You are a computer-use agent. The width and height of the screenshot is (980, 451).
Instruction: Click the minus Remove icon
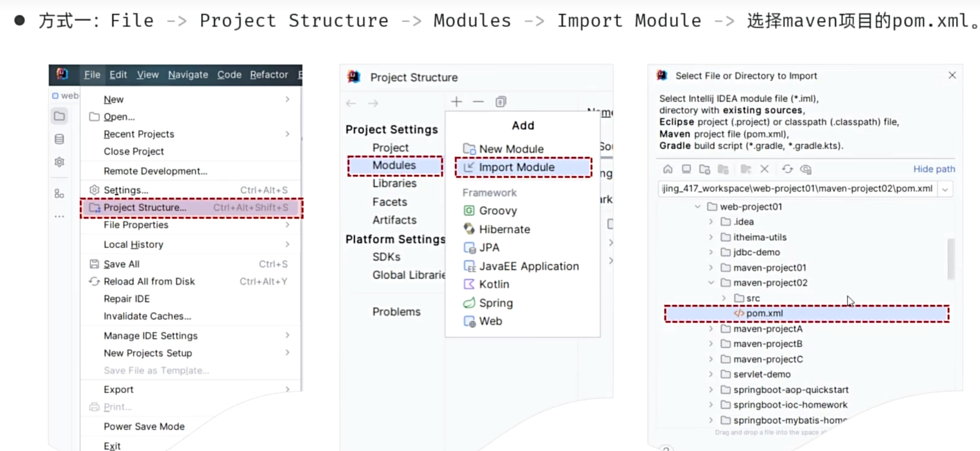478,102
